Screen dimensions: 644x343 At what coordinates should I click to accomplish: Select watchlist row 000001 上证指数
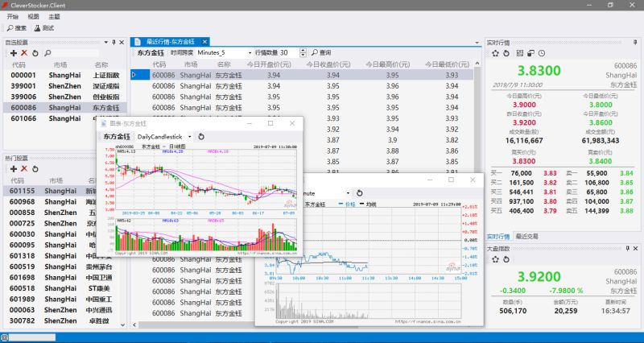pyautogui.click(x=65, y=75)
